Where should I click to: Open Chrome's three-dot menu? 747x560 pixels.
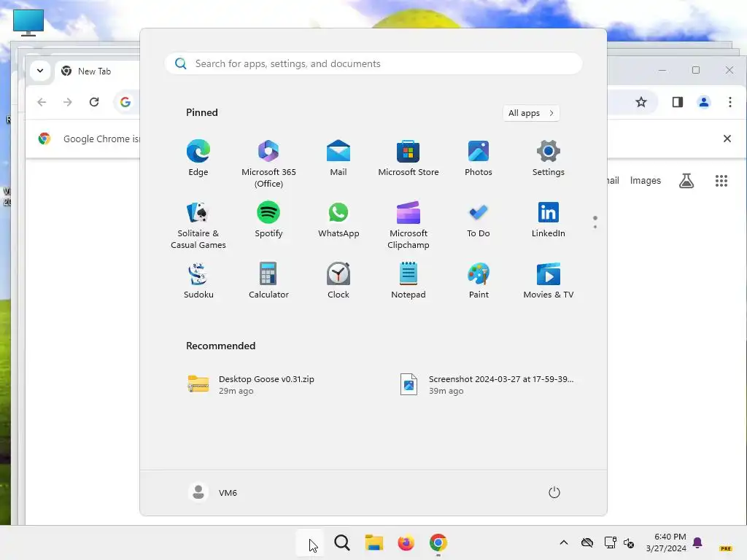(729, 102)
